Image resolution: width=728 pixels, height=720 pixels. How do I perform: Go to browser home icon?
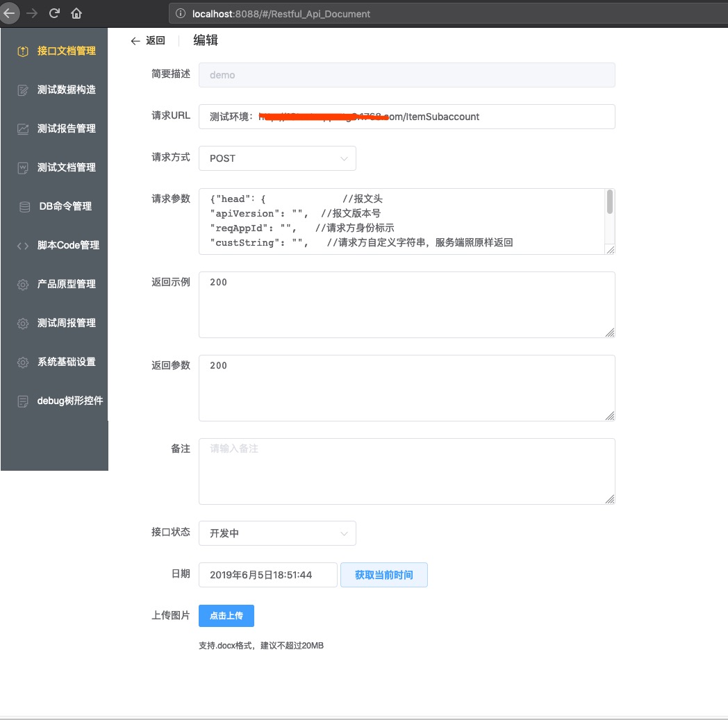click(x=76, y=13)
